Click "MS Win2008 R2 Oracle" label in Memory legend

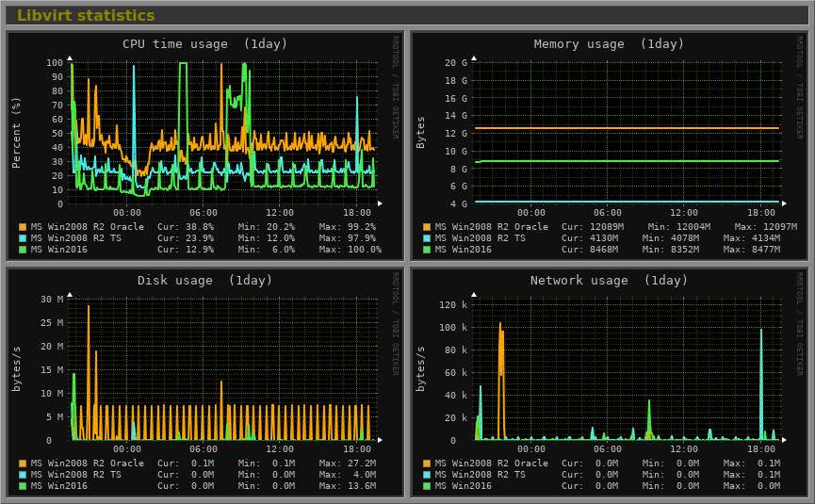click(x=491, y=227)
